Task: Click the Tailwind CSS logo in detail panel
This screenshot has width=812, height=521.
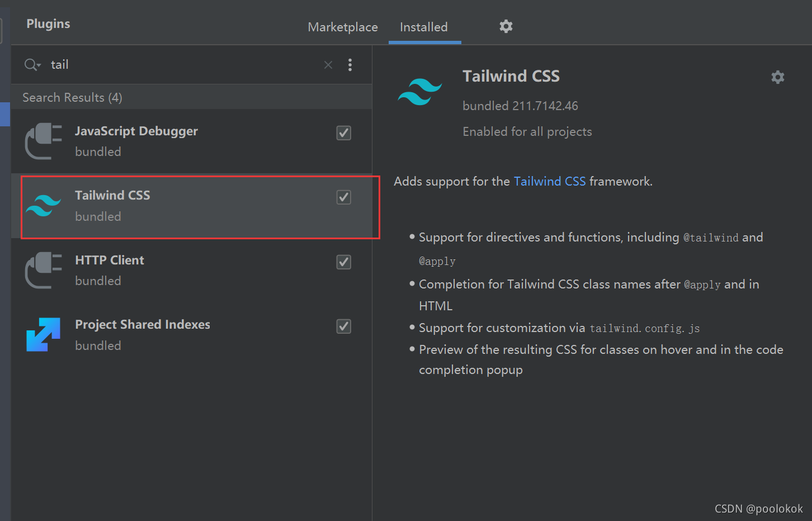Action: coord(420,91)
